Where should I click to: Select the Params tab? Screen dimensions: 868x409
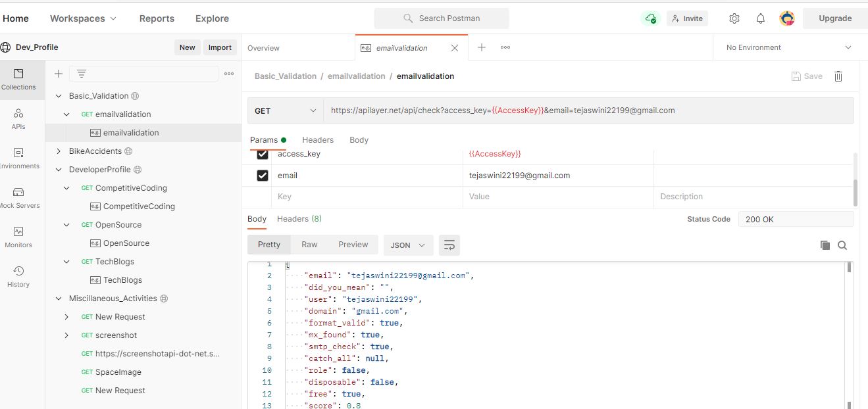pyautogui.click(x=268, y=140)
